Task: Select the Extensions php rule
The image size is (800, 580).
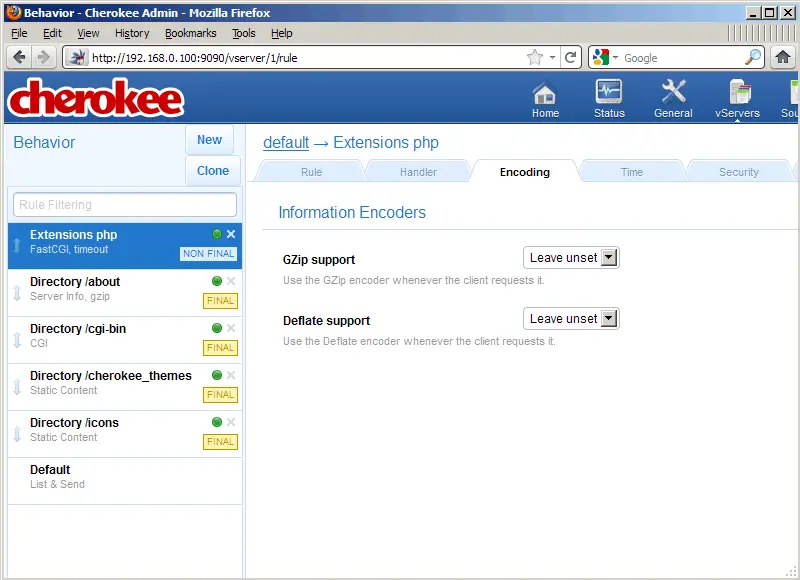Action: point(124,246)
